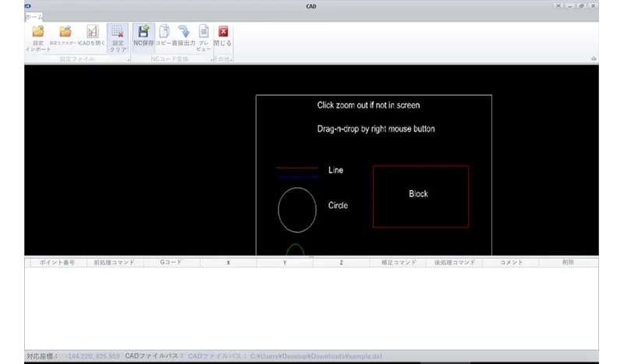
Task: Click the 後処理コマンド column header
Action: click(455, 263)
